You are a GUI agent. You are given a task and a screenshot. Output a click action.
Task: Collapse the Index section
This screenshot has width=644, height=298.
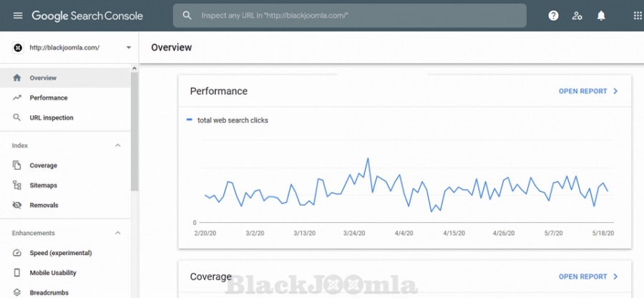pos(118,145)
